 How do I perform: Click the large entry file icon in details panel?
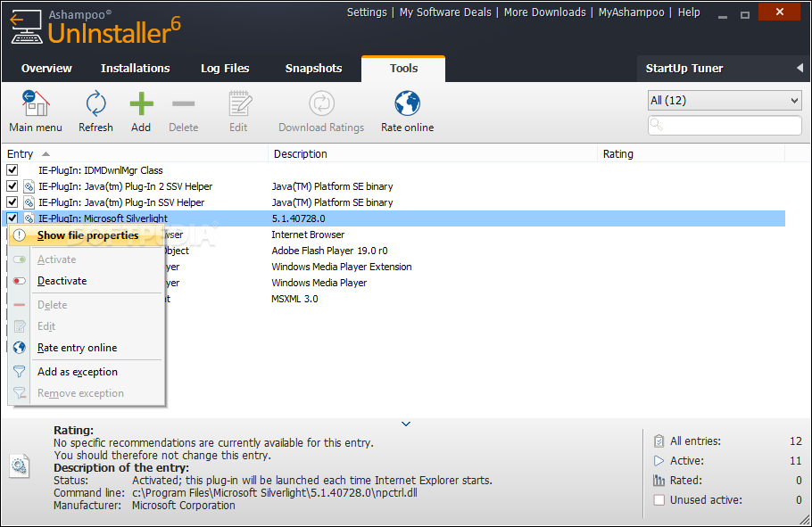pos(20,465)
